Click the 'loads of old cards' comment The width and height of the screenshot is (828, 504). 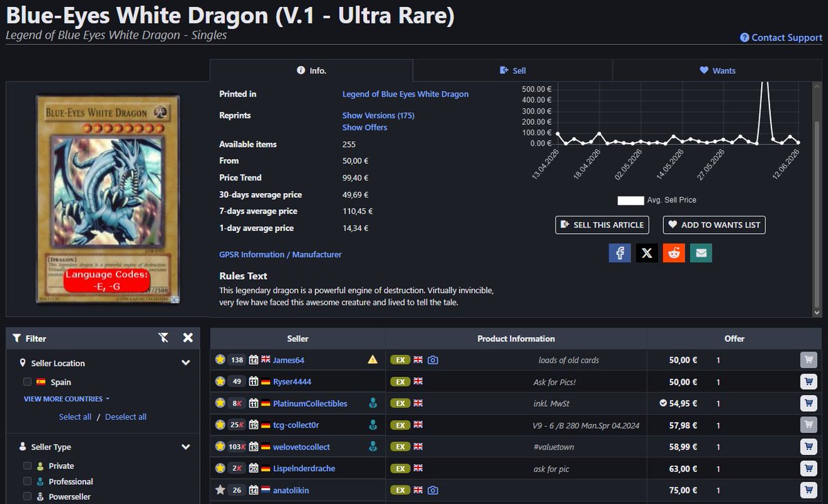tap(569, 360)
